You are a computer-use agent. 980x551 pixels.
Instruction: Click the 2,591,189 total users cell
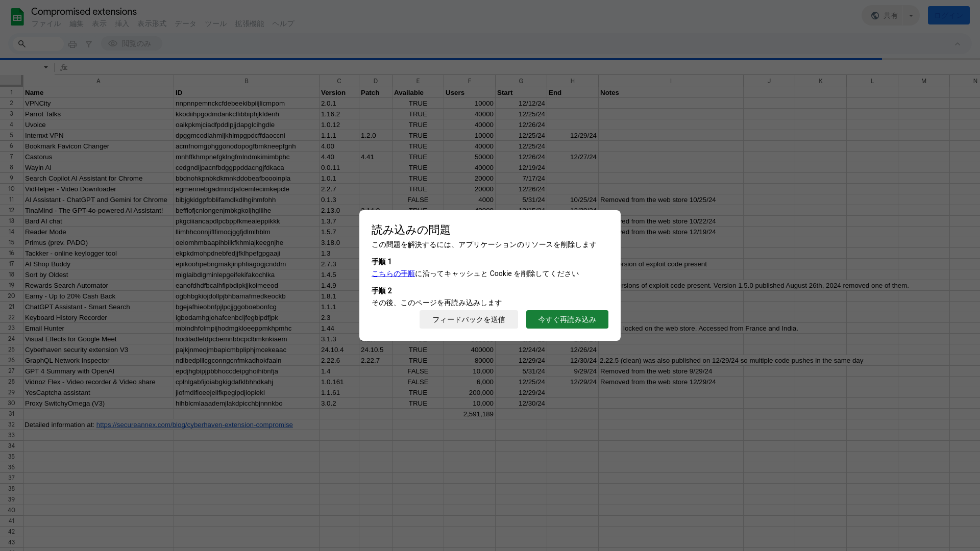470,414
